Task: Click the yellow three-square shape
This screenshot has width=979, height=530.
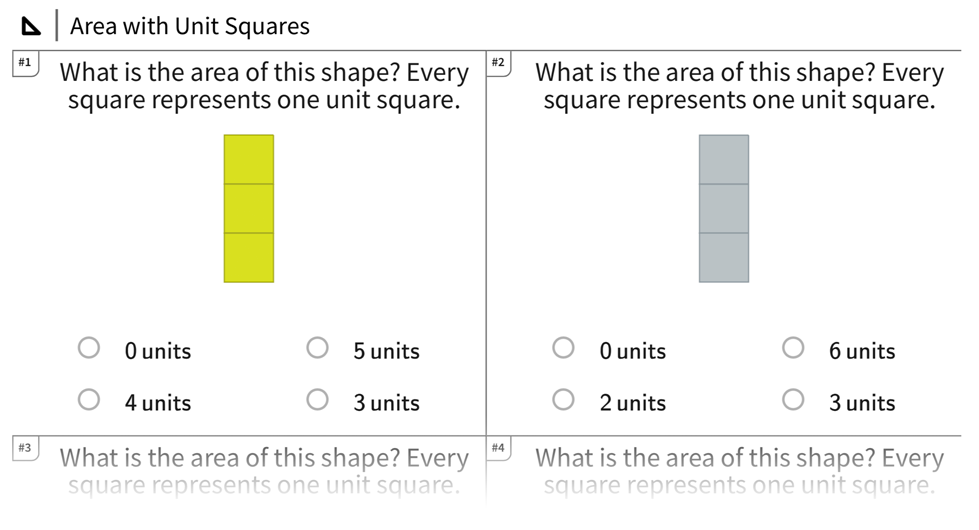Action: click(248, 208)
